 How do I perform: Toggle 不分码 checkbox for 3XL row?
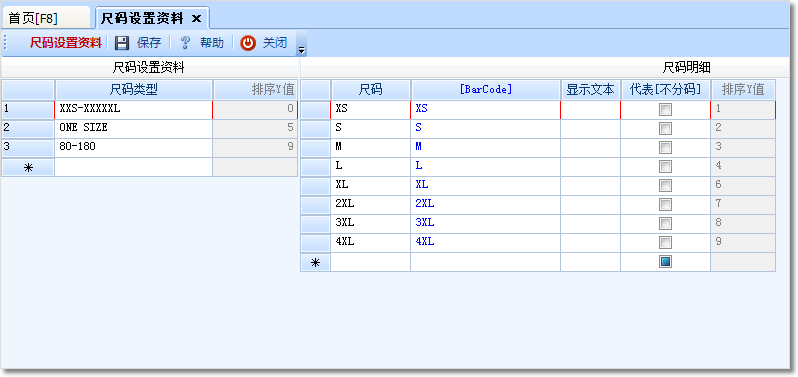click(x=665, y=223)
